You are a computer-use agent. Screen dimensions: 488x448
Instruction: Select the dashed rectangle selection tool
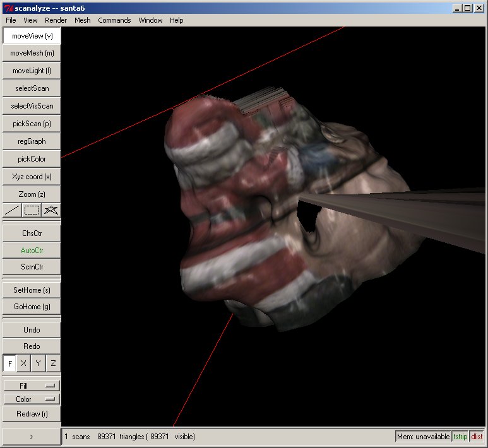click(32, 210)
